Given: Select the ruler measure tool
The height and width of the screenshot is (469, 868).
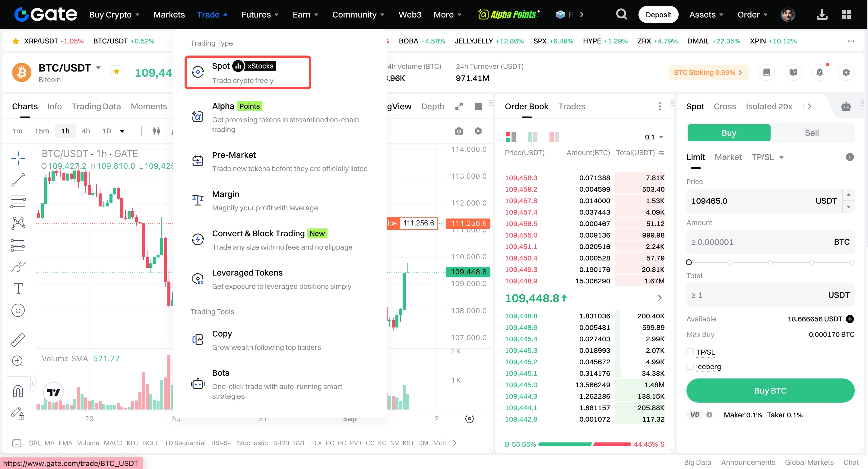Looking at the screenshot, I should click(18, 340).
